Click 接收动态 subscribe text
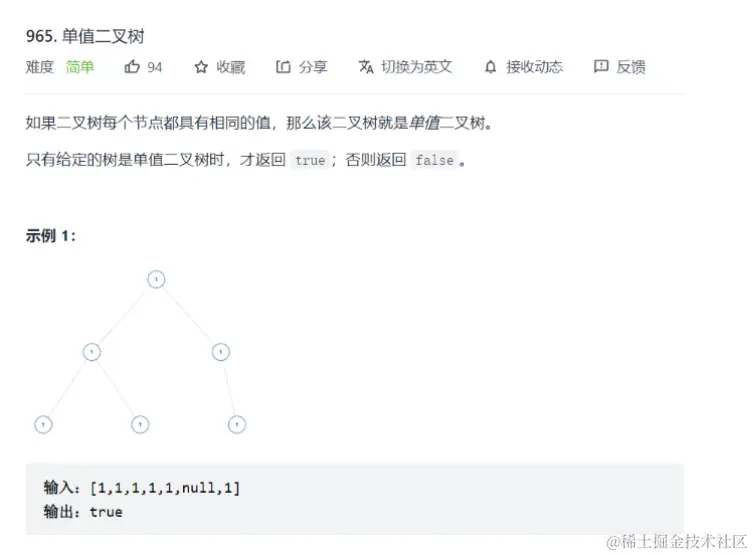This screenshot has width=753, height=556. click(534, 67)
